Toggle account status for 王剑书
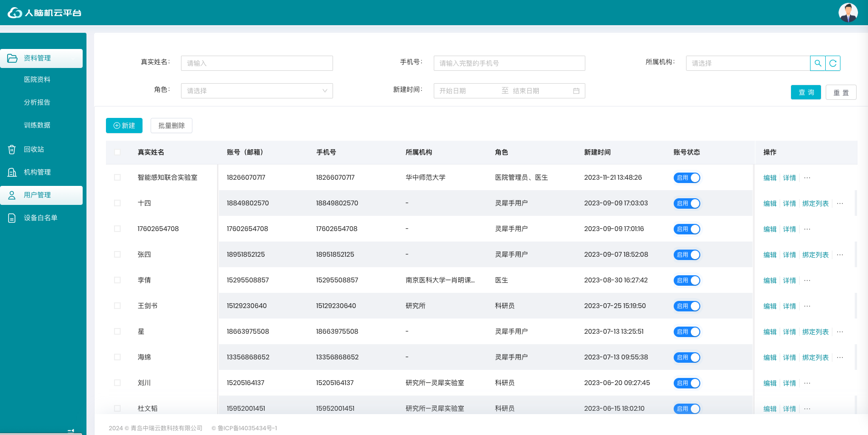868x435 pixels. click(687, 306)
